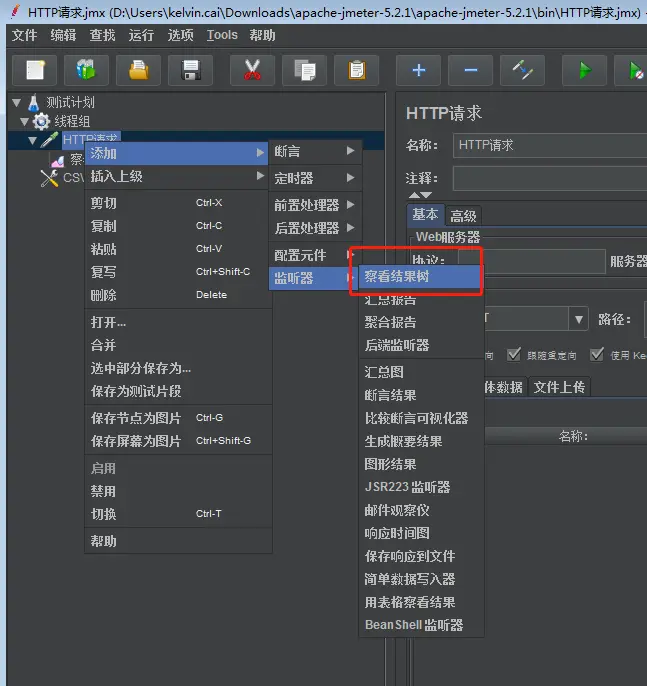Expand the 后置处理器 submenu
647x686 pixels.
[x=315, y=228]
